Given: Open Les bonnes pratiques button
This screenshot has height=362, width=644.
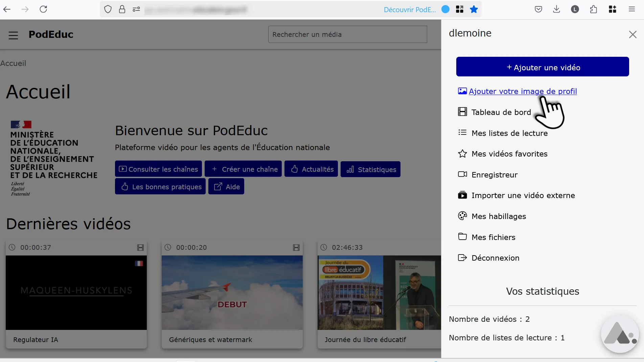Looking at the screenshot, I should click(x=160, y=187).
